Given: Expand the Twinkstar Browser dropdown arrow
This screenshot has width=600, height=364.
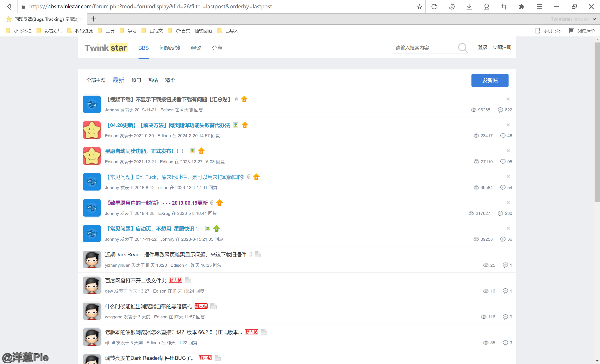Looking at the screenshot, I should pos(594,19).
